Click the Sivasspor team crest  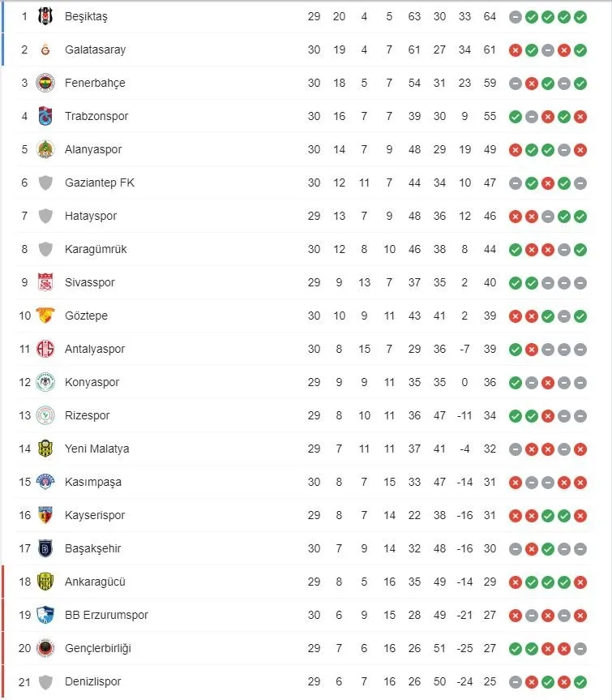45,282
